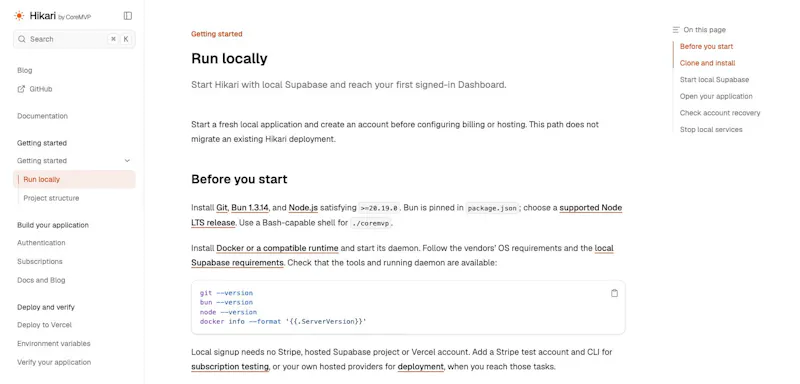Click the GitHub external link icon

click(21, 89)
